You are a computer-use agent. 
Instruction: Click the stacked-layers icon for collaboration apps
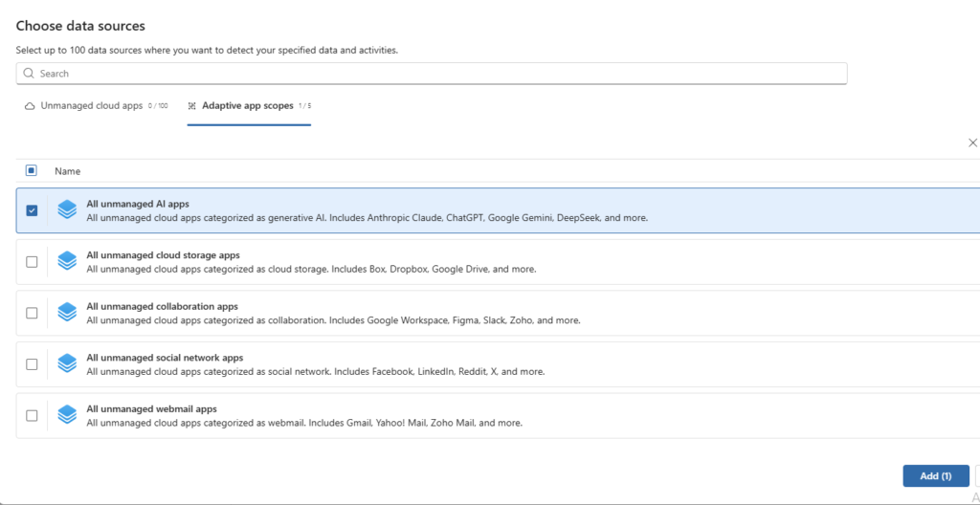66,313
